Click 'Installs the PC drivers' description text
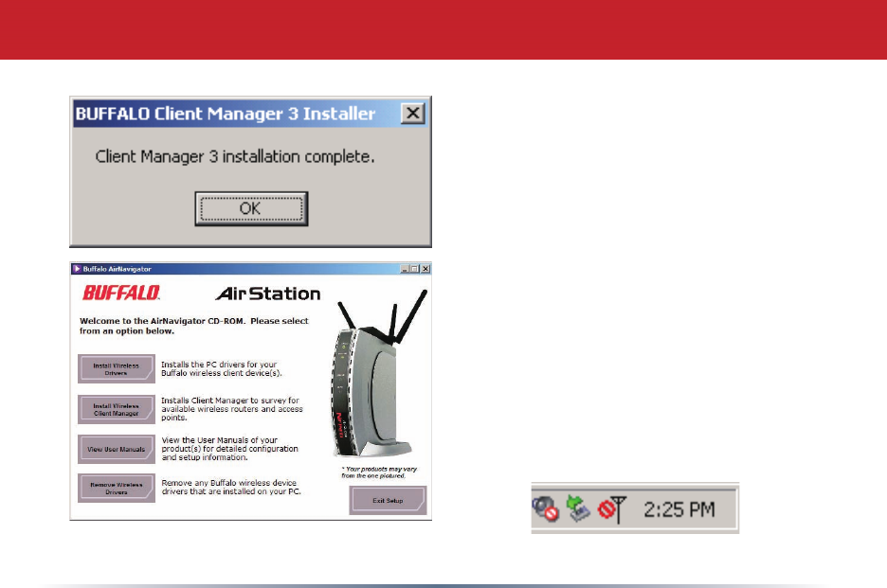 coord(221,368)
